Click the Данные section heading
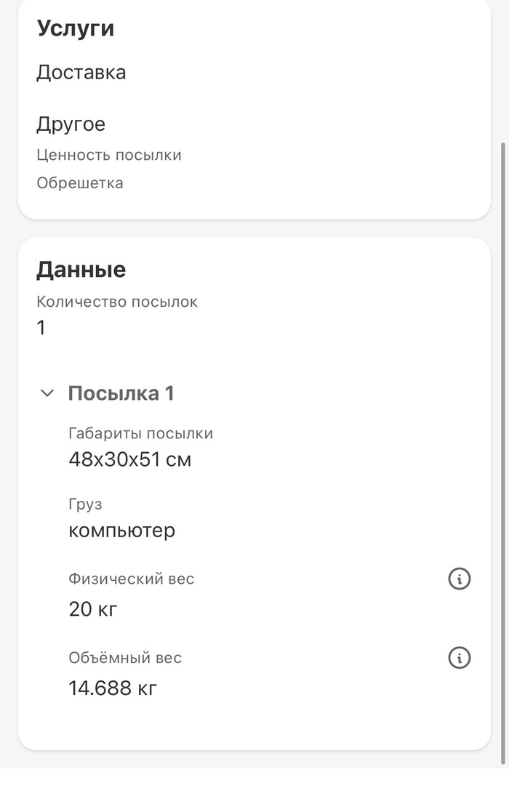The image size is (509, 812). tap(81, 270)
